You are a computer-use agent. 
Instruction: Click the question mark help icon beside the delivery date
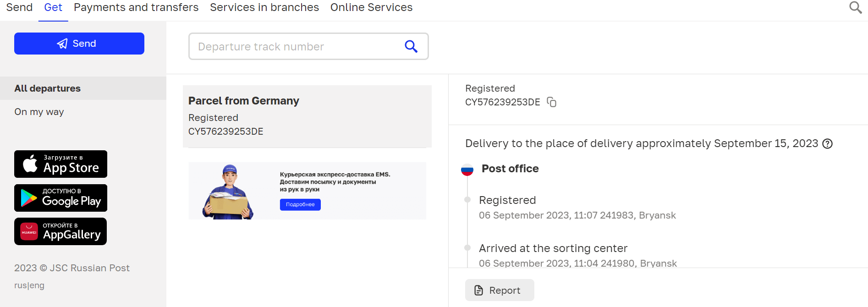click(827, 144)
